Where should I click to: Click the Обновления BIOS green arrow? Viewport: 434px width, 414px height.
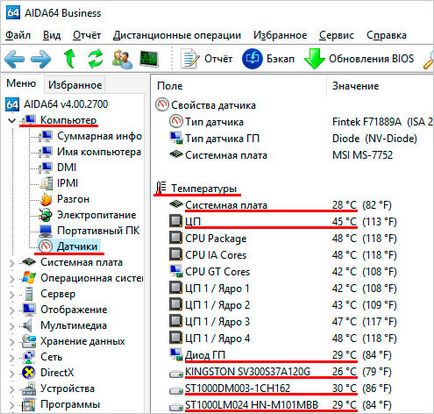point(314,59)
